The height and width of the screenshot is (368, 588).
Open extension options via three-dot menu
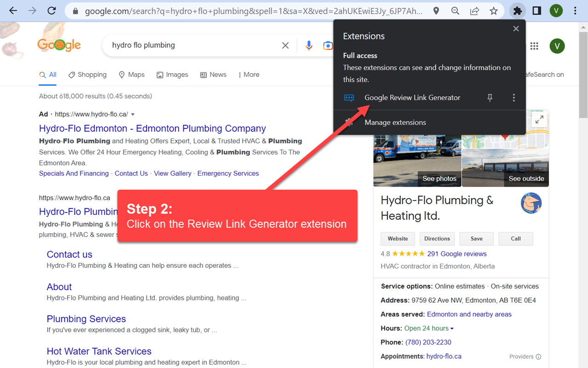click(514, 98)
